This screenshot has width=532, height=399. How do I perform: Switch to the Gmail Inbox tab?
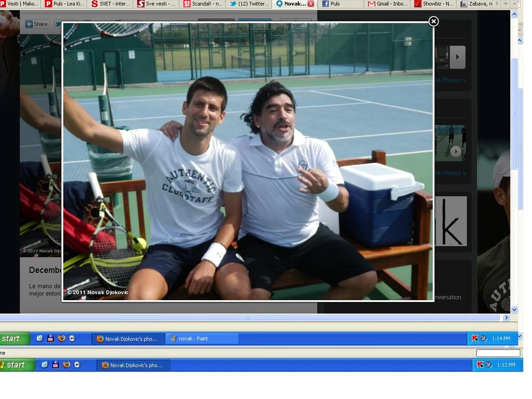[x=388, y=4]
